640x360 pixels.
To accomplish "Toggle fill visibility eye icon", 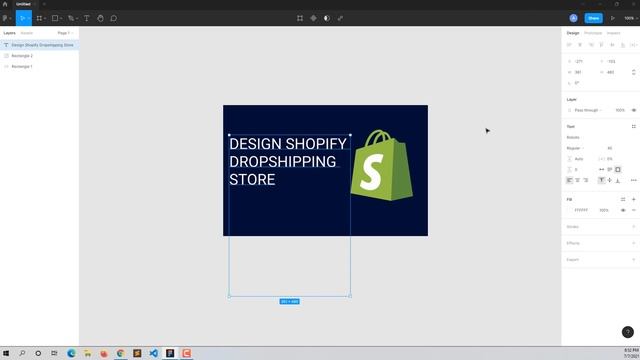I will click(623, 210).
